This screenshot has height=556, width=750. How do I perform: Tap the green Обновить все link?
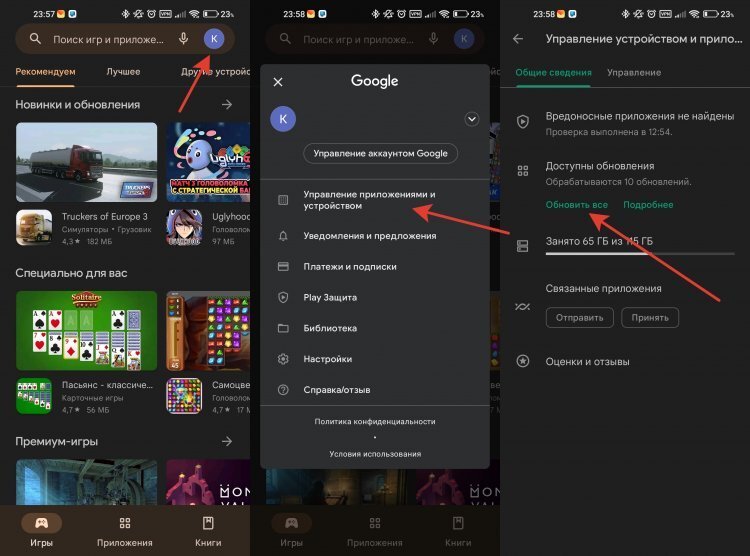point(576,205)
